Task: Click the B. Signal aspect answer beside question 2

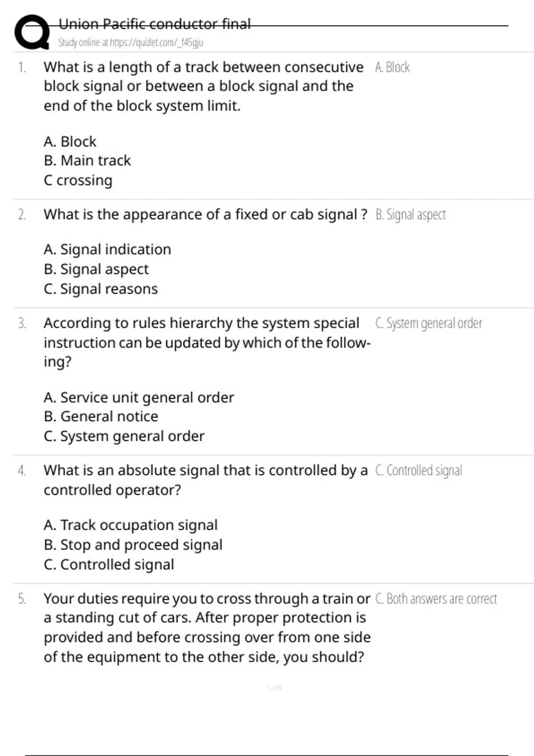Action: [410, 215]
